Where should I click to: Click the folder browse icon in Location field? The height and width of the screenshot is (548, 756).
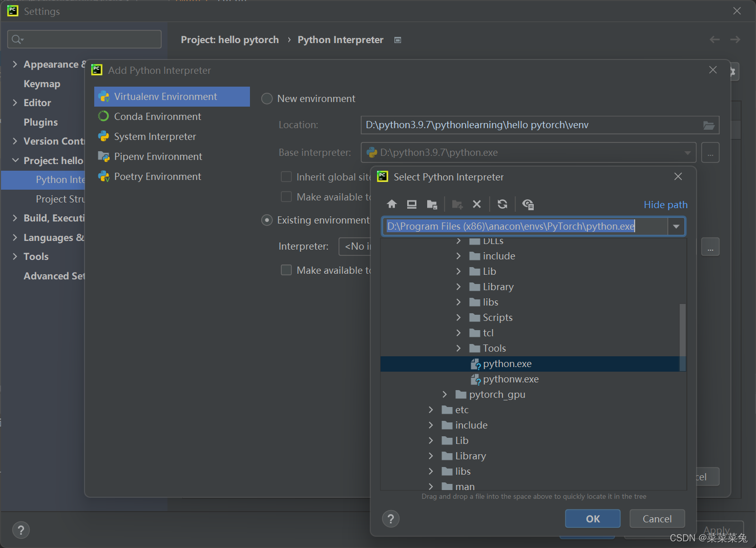point(709,125)
